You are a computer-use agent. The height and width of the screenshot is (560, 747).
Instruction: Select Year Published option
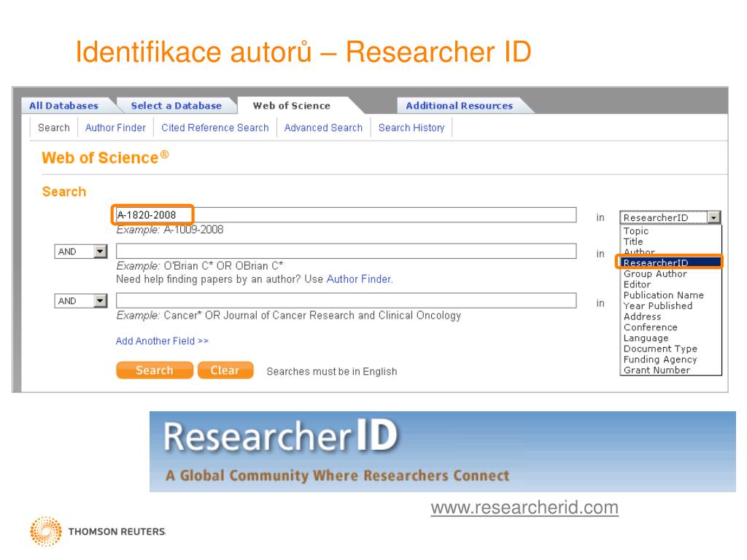658,306
